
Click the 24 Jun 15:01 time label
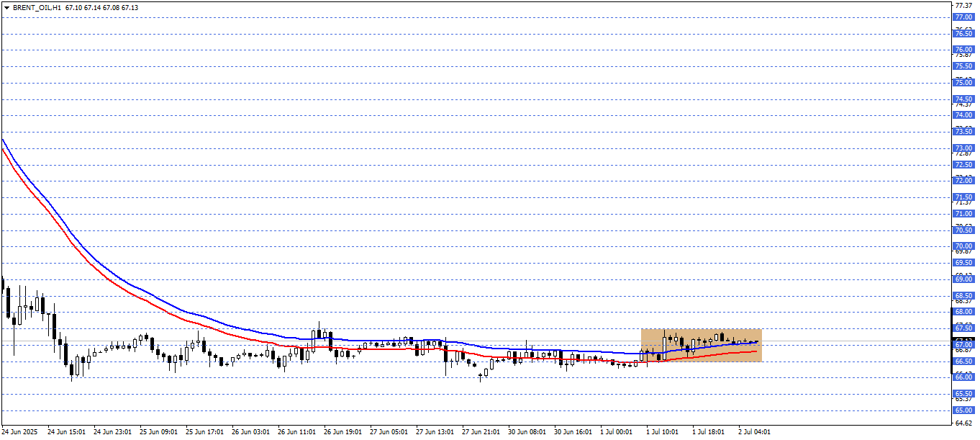coord(67,432)
